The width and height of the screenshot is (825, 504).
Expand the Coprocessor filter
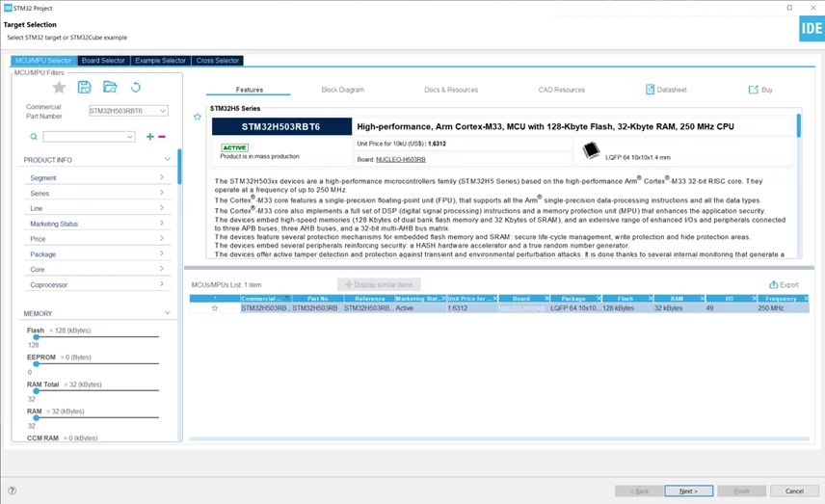point(162,284)
